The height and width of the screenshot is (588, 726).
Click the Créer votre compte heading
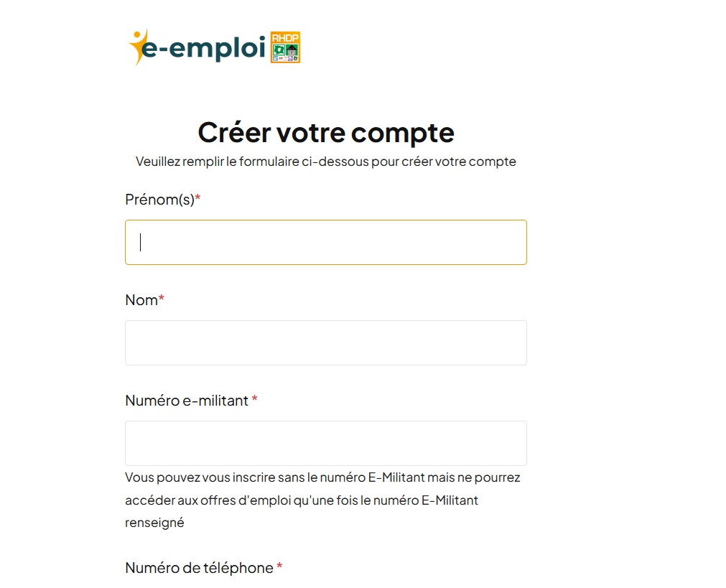(326, 133)
